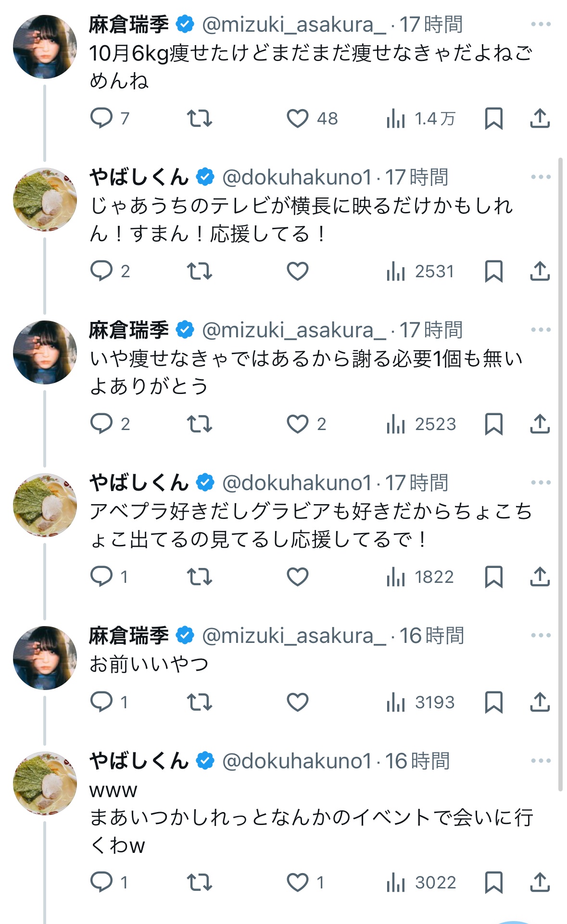This screenshot has height=924, width=567.
Task: Repost the お前いいやつ tweet
Action: click(x=200, y=702)
